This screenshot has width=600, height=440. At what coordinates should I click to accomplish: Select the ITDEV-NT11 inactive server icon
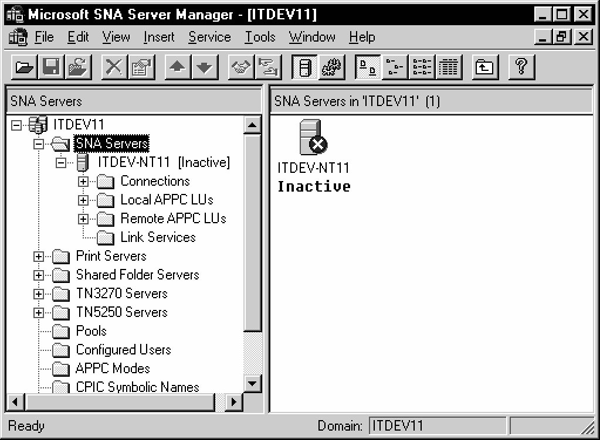tap(313, 138)
